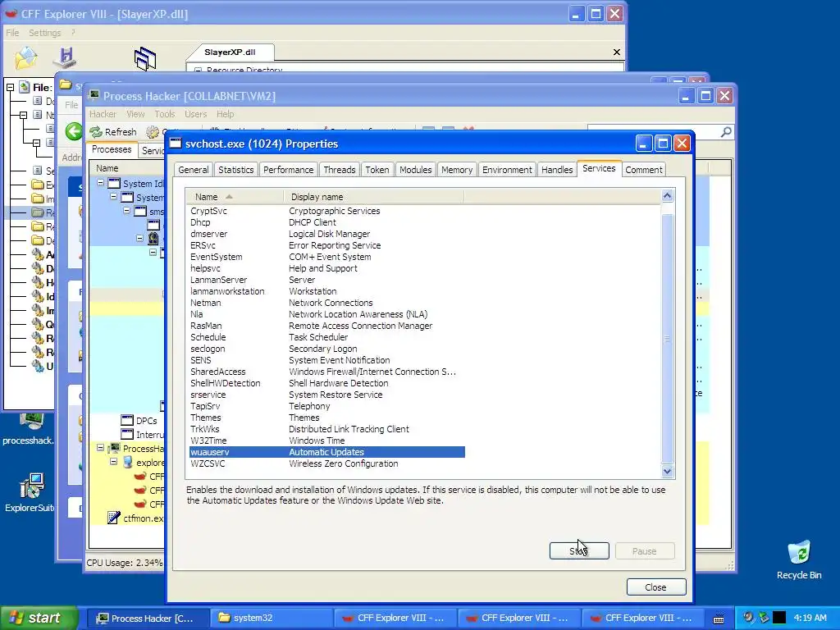Click the first system tray icon
Screen dimensions: 840x630
point(749,618)
